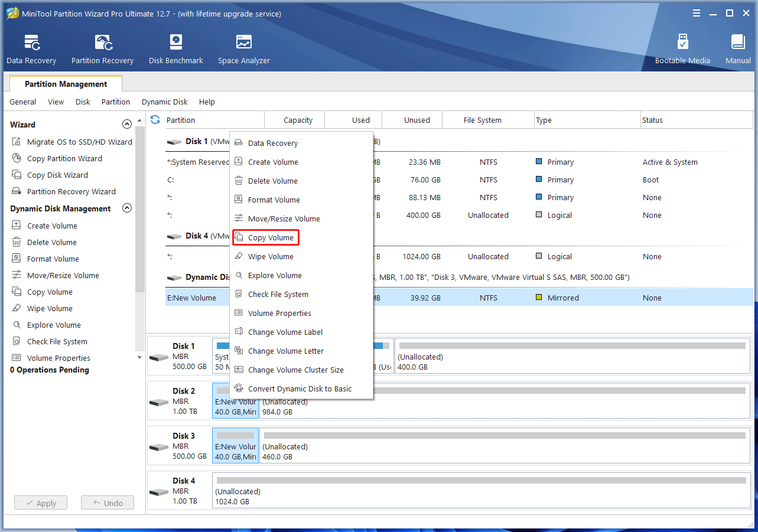Open the Partition menu
The height and width of the screenshot is (532, 758).
point(116,102)
